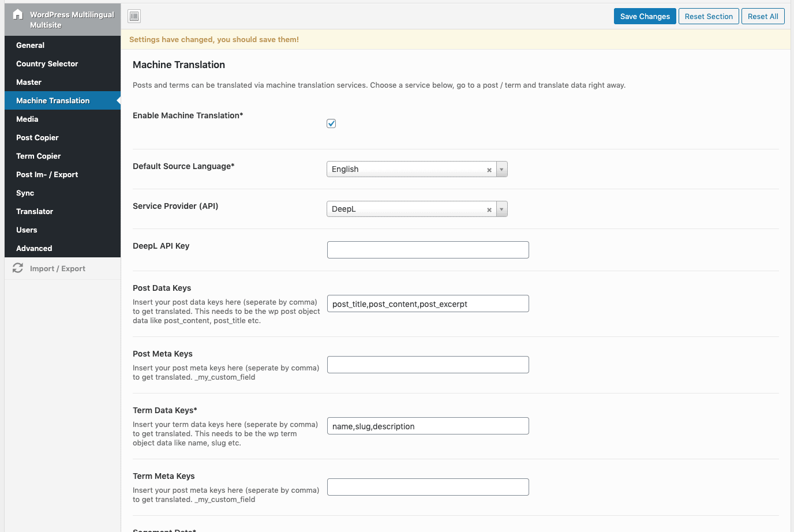This screenshot has height=532, width=794.
Task: Switch to the Media settings section
Action: click(x=27, y=119)
